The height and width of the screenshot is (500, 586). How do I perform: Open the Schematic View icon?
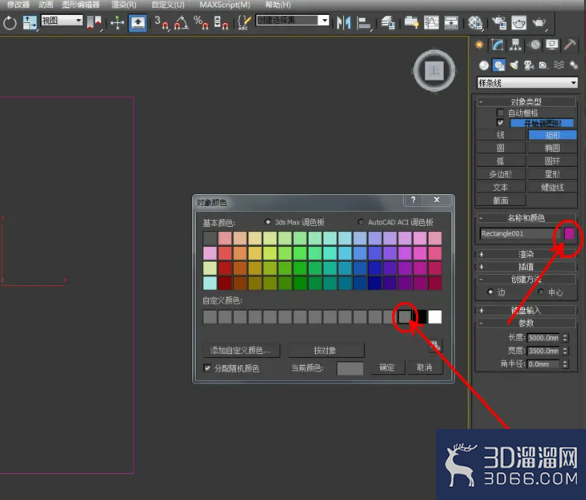click(451, 23)
